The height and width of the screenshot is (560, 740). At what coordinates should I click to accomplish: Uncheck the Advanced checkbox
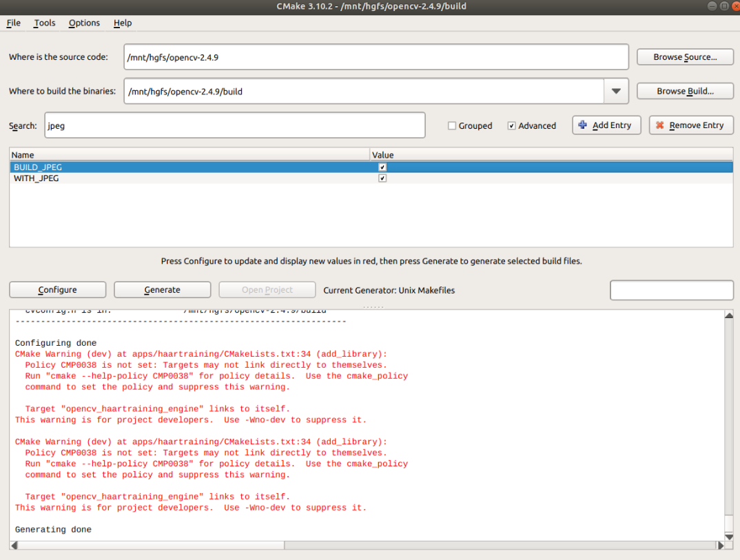pos(511,125)
